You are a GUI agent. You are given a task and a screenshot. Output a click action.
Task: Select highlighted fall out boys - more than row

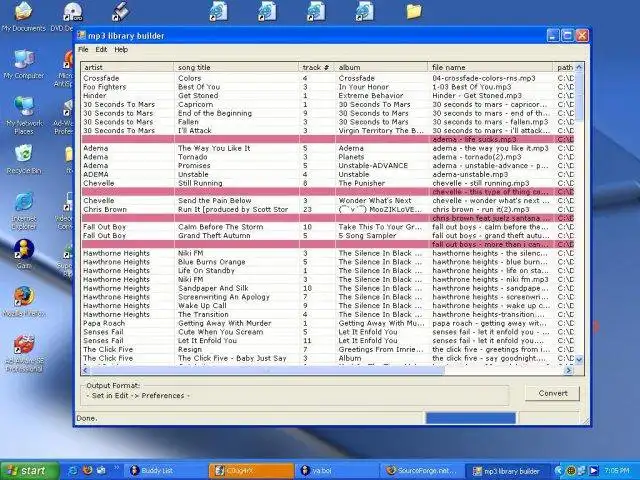(328, 244)
